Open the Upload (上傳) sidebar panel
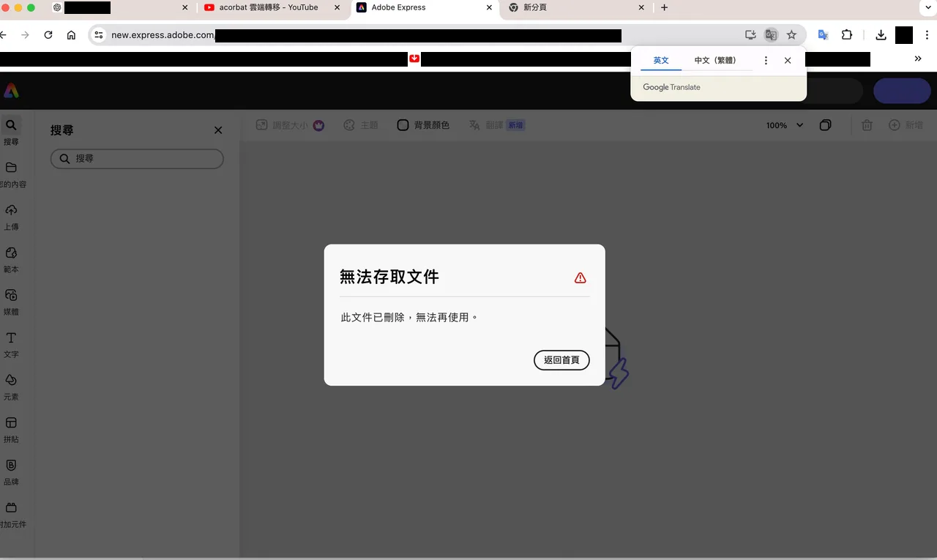The width and height of the screenshot is (937, 560). (11, 217)
